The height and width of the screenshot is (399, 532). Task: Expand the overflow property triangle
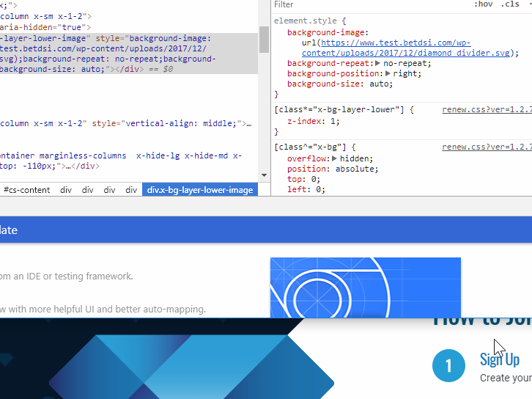335,158
